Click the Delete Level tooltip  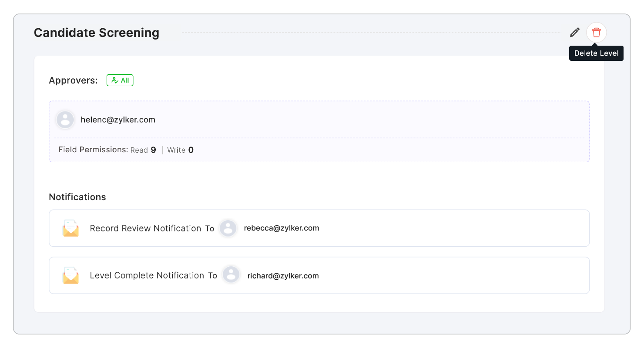(597, 54)
